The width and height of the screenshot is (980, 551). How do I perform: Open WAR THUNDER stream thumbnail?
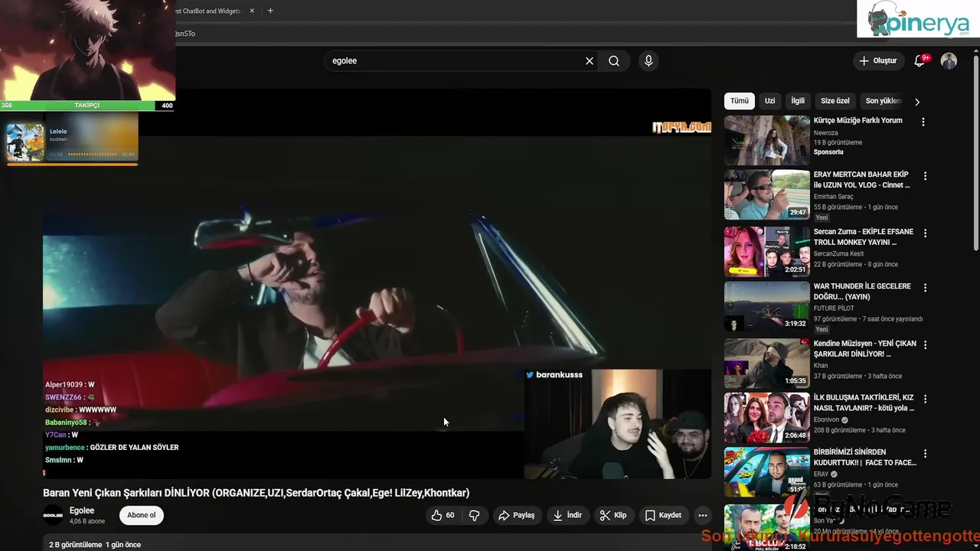pyautogui.click(x=766, y=306)
